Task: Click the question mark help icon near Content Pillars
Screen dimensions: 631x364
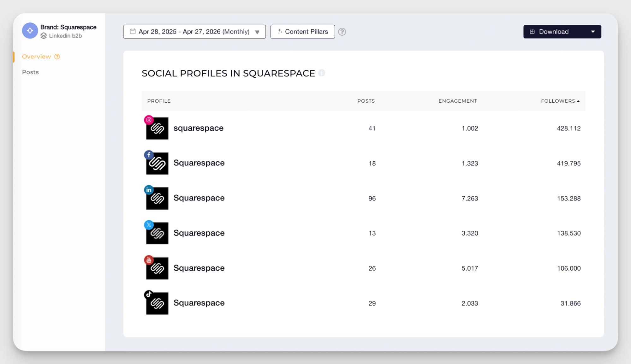Action: (342, 32)
